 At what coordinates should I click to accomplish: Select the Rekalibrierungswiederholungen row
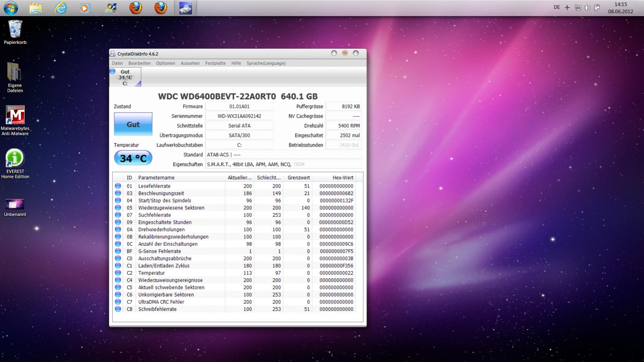point(235,237)
